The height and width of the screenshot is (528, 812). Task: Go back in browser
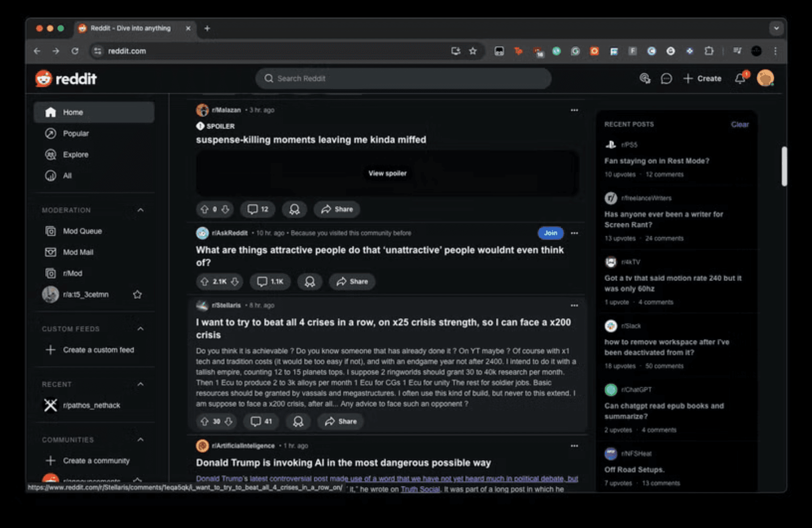click(37, 51)
